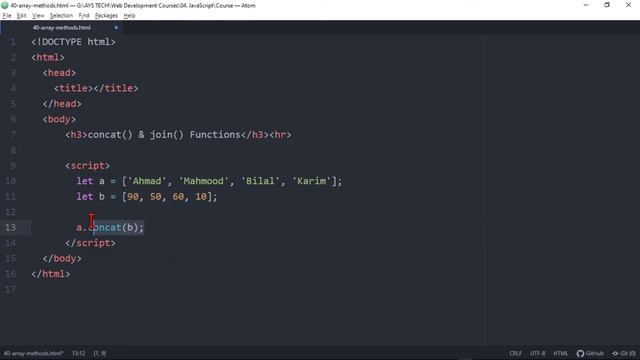Click the 'let' keyword on line 10
640x360 pixels.
coord(84,181)
